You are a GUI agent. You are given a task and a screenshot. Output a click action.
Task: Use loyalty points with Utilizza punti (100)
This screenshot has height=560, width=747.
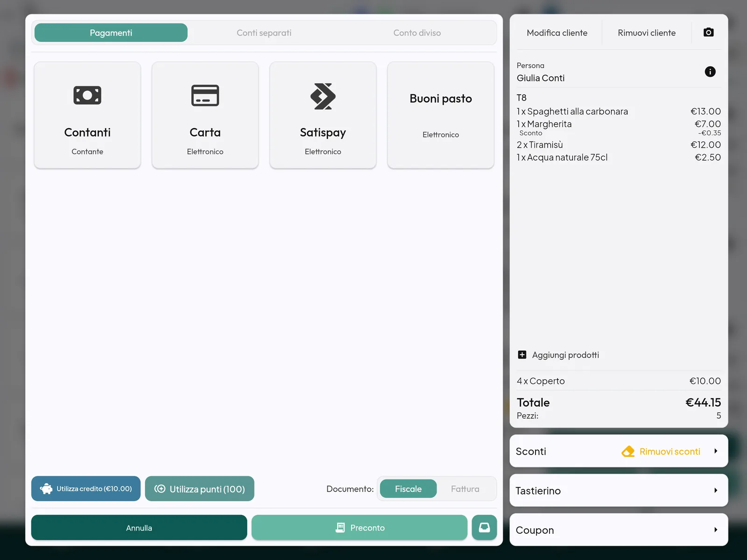(x=200, y=489)
